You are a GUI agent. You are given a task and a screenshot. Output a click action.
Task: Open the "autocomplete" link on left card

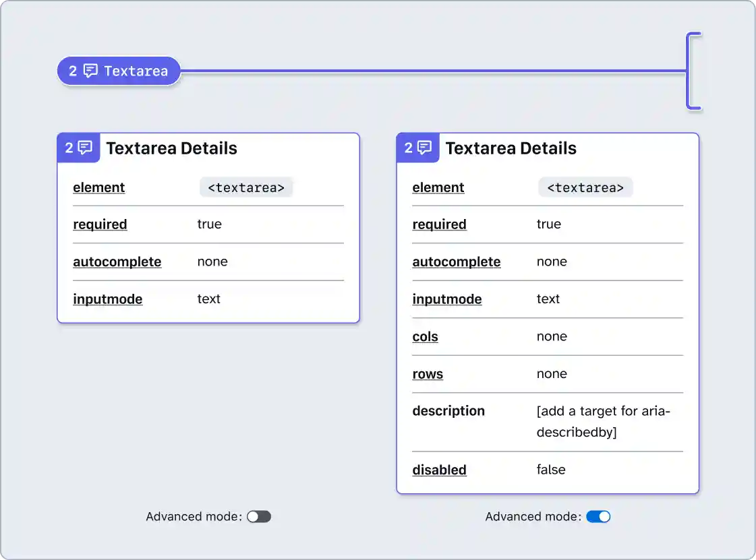117,261
